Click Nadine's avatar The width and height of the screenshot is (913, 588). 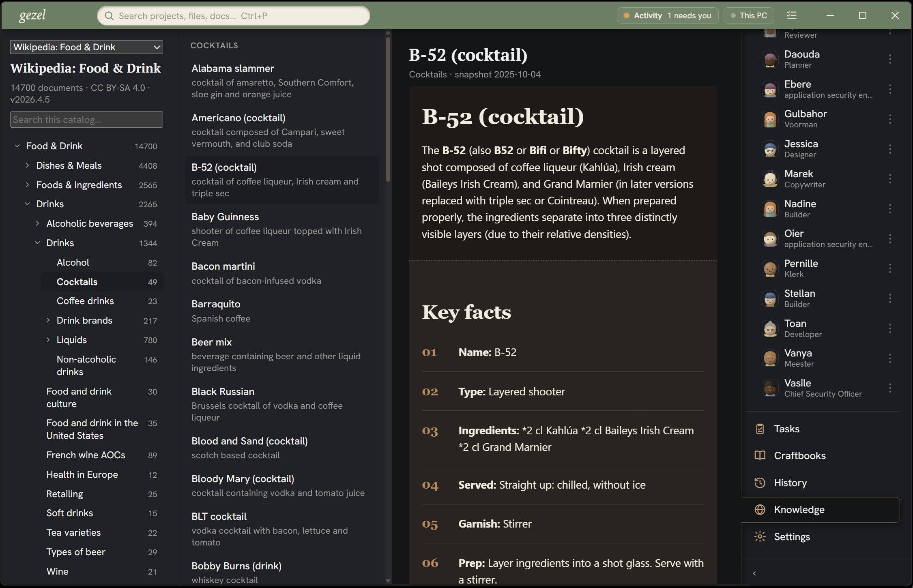point(770,209)
